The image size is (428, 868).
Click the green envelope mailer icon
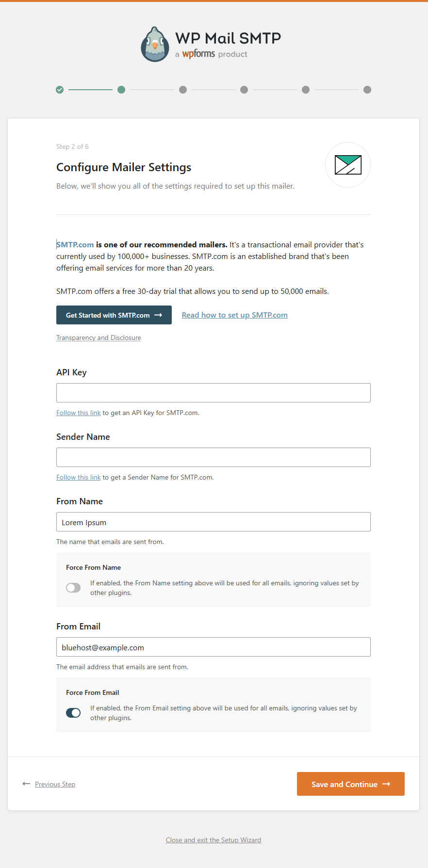coord(347,165)
